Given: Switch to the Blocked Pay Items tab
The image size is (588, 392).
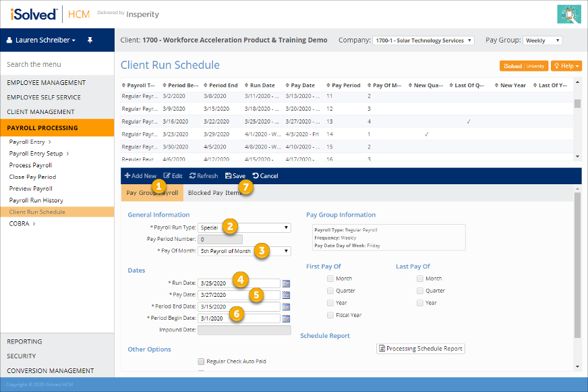Looking at the screenshot, I should 215,193.
